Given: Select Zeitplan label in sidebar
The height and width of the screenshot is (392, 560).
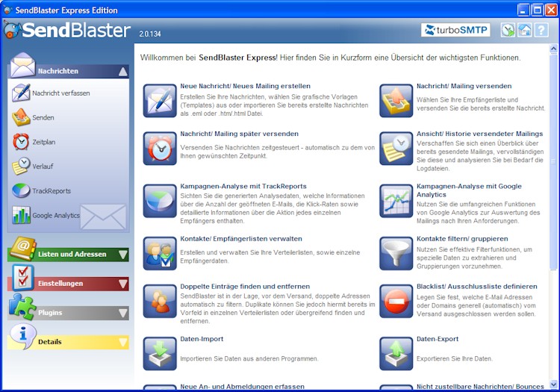Looking at the screenshot, I should tap(43, 142).
